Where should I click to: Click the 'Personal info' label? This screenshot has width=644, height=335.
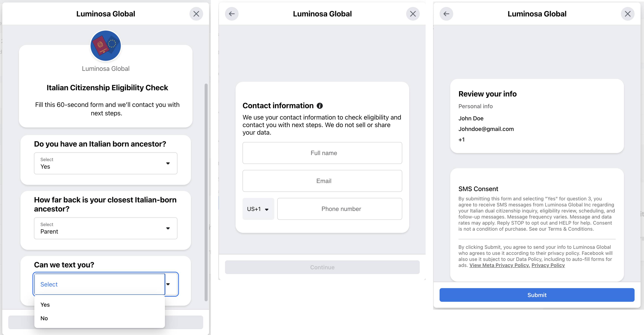(475, 106)
